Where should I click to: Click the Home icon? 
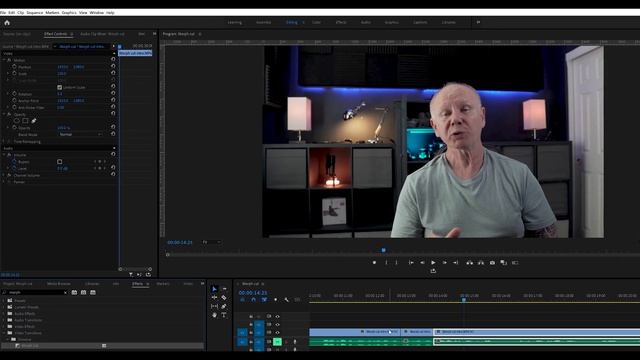click(x=7, y=22)
